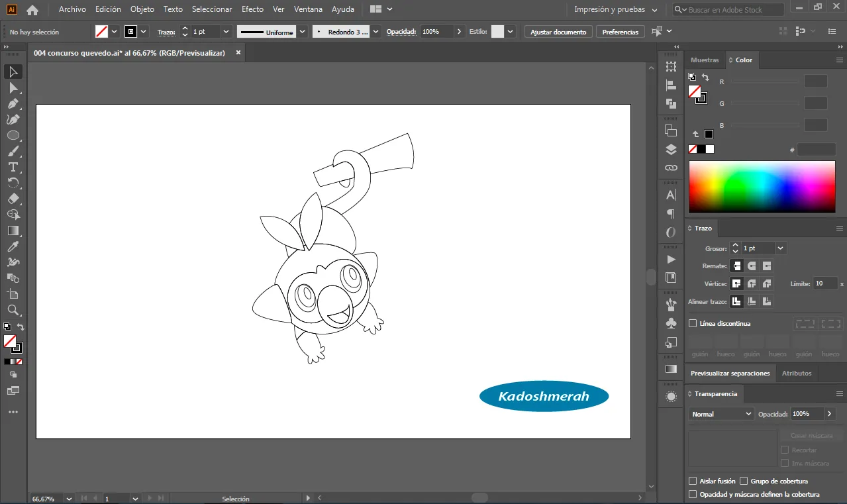Open the Layers panel icon
Image resolution: width=847 pixels, height=504 pixels.
coord(671,149)
